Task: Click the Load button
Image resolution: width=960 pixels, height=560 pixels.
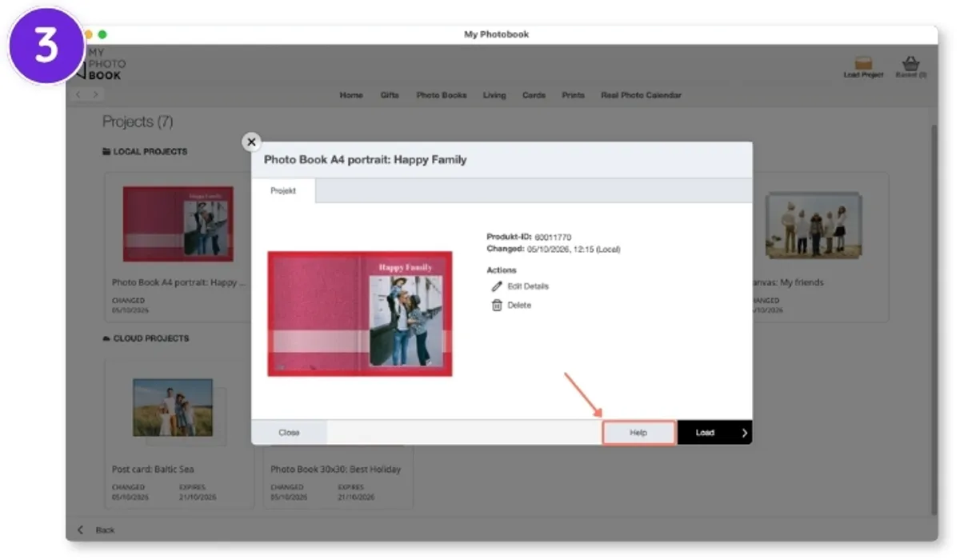Action: click(714, 433)
